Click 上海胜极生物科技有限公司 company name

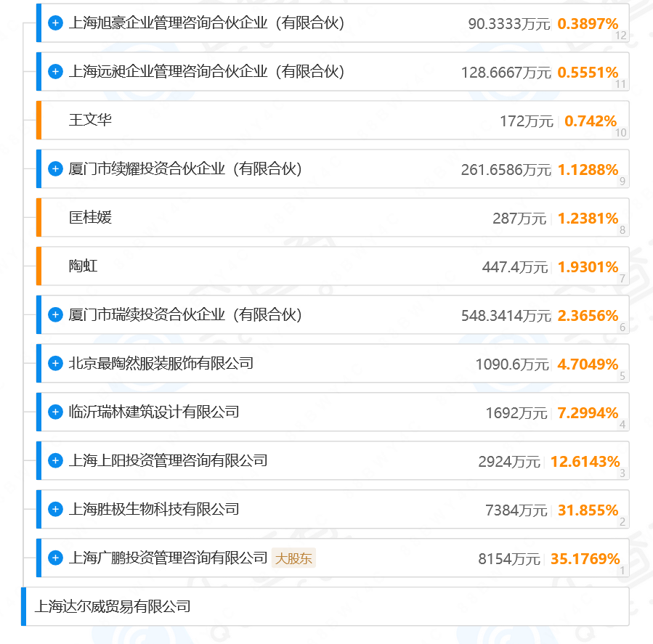tap(154, 509)
